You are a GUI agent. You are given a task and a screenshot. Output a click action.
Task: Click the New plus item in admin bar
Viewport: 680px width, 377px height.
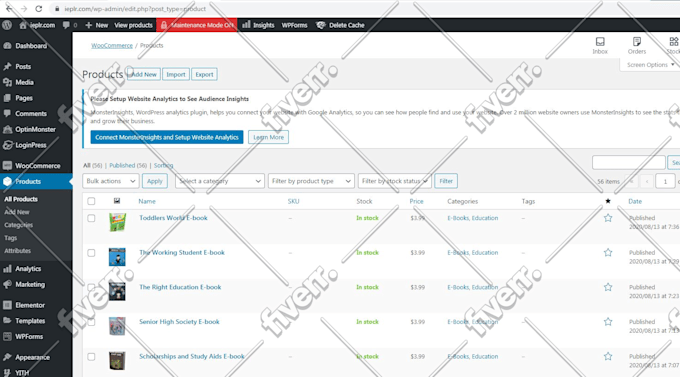click(97, 25)
